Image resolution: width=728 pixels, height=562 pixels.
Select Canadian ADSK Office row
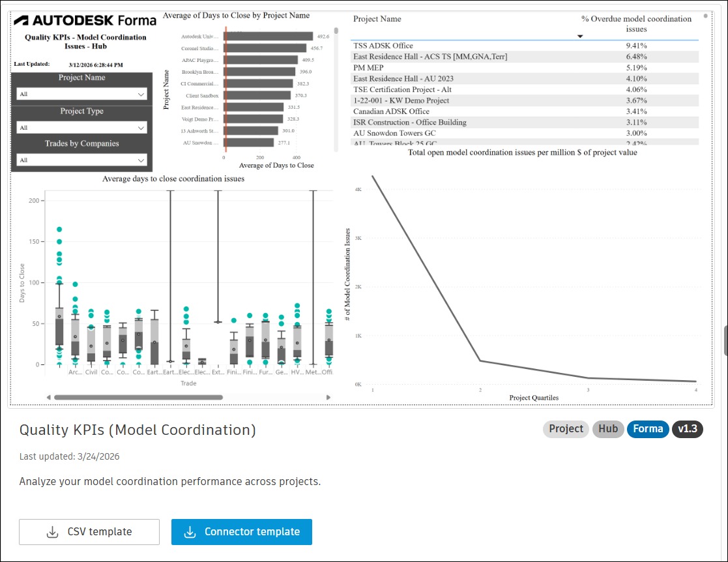(x=525, y=111)
